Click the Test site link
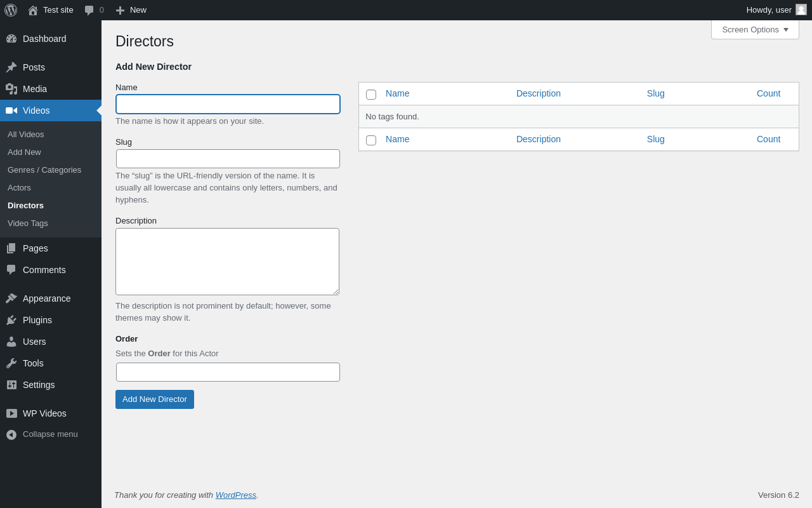Screen dimensions: 812x508 (x=58, y=10)
